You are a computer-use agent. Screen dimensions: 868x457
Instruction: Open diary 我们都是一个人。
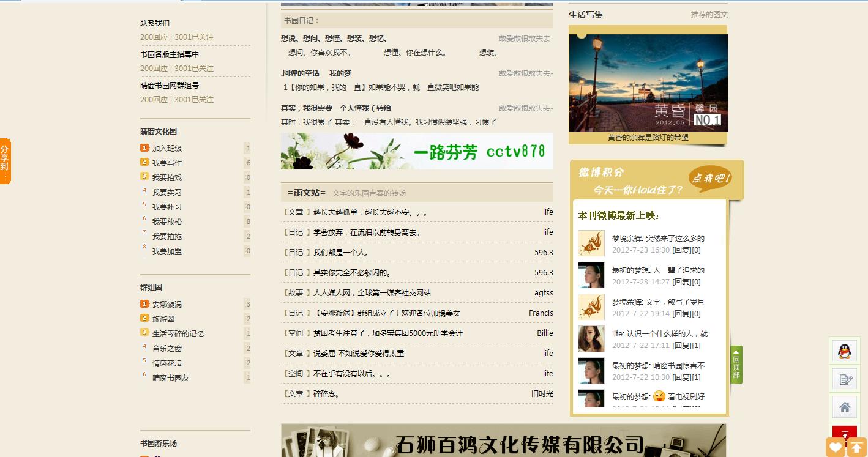[x=342, y=253]
